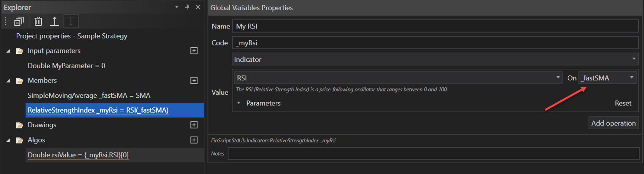Open the Explorer panel options dropdown arrow

pyautogui.click(x=177, y=7)
